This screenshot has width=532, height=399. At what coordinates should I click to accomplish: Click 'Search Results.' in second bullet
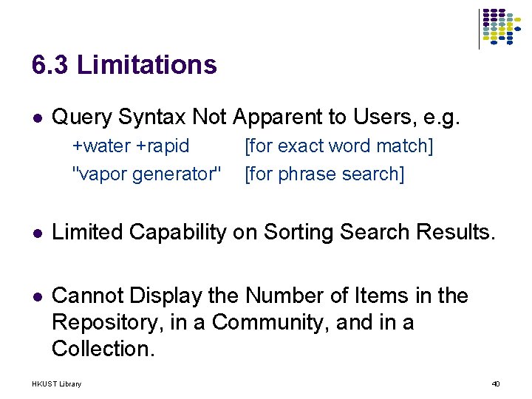coord(417,233)
